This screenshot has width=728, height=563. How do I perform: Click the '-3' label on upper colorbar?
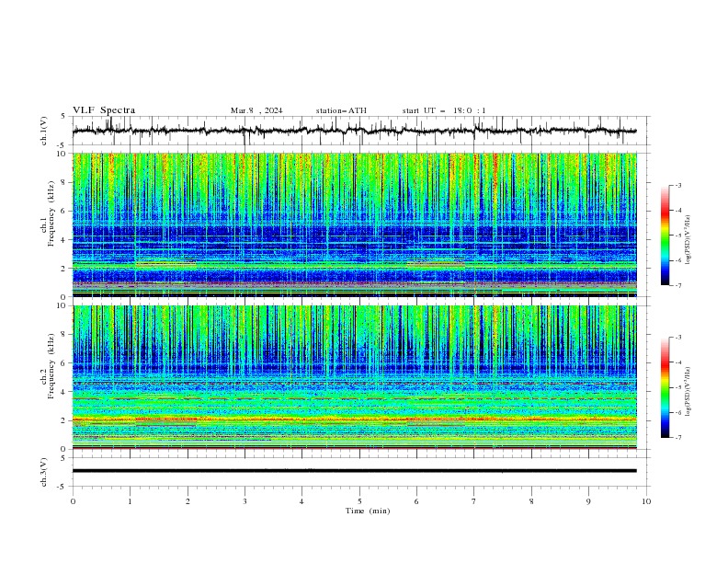tap(678, 185)
